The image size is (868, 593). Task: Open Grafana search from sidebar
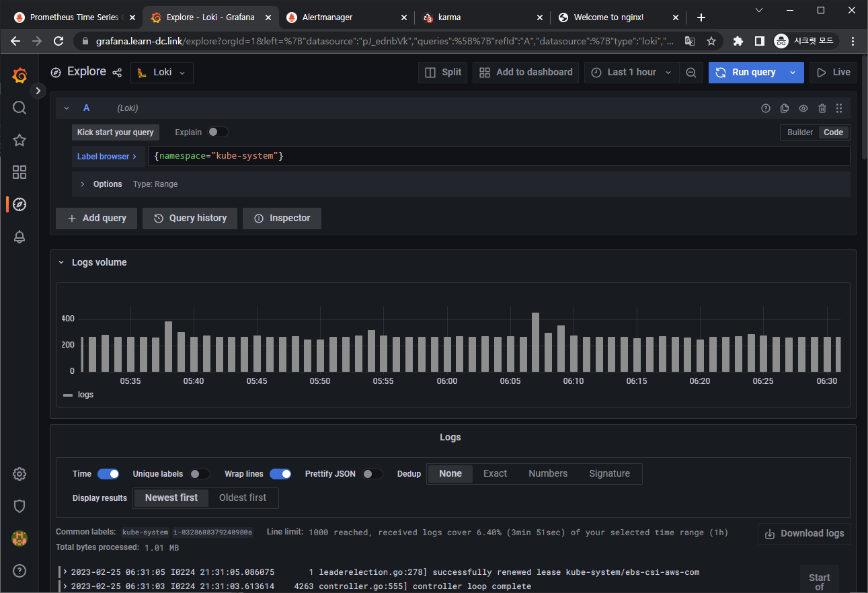coord(19,108)
